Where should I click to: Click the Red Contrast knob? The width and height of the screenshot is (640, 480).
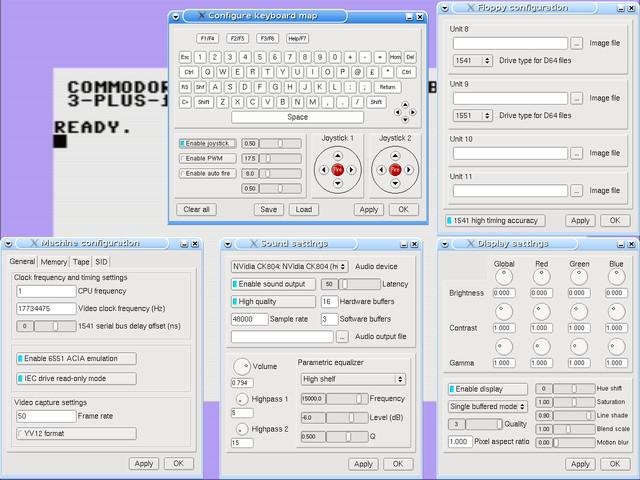click(x=541, y=312)
